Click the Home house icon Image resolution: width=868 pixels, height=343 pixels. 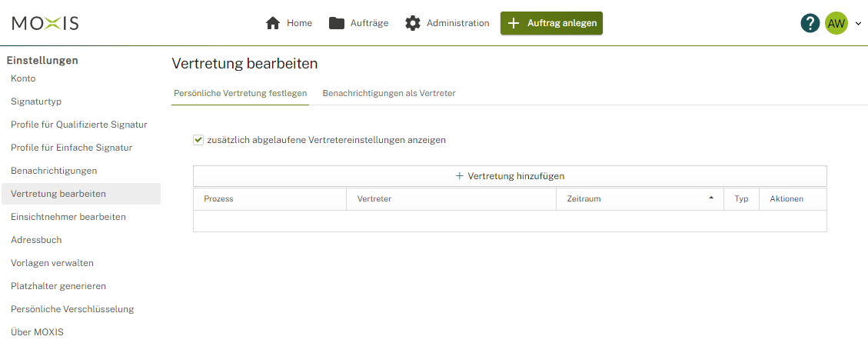pos(273,23)
